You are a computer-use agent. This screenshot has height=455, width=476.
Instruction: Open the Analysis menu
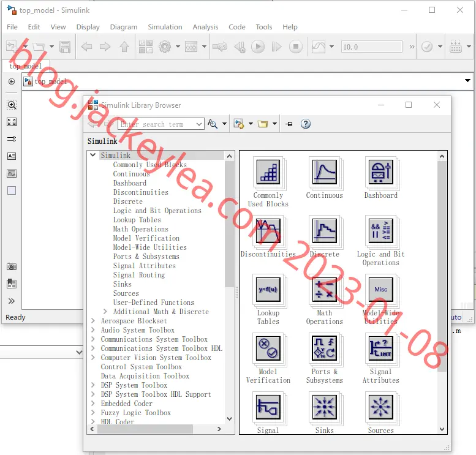205,27
